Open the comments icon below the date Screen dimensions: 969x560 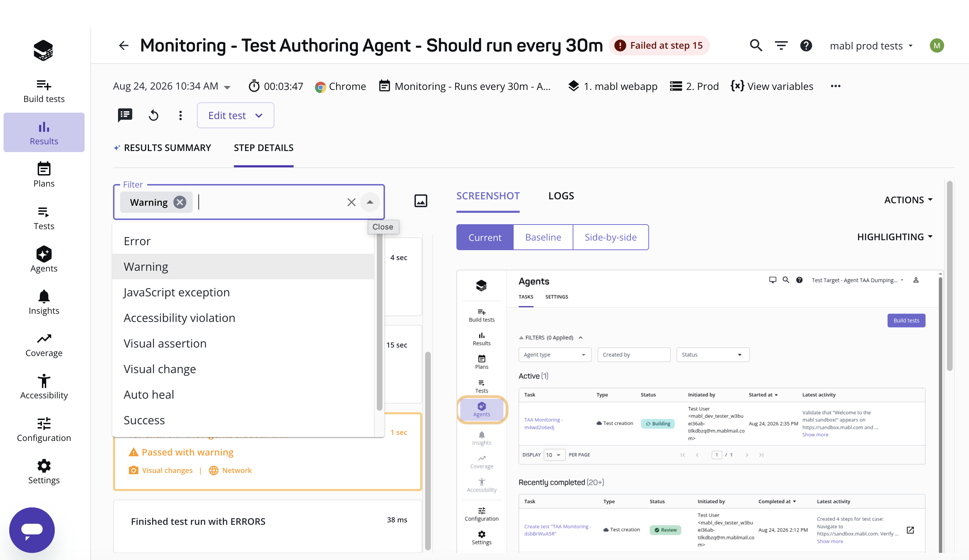point(125,115)
